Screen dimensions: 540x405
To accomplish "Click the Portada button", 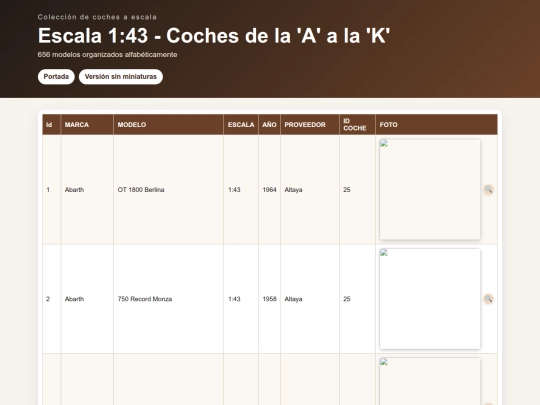I will pos(56,76).
